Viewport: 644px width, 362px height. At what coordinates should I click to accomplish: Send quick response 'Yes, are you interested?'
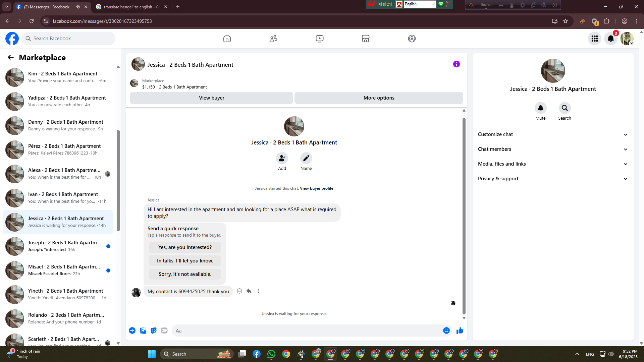click(185, 247)
